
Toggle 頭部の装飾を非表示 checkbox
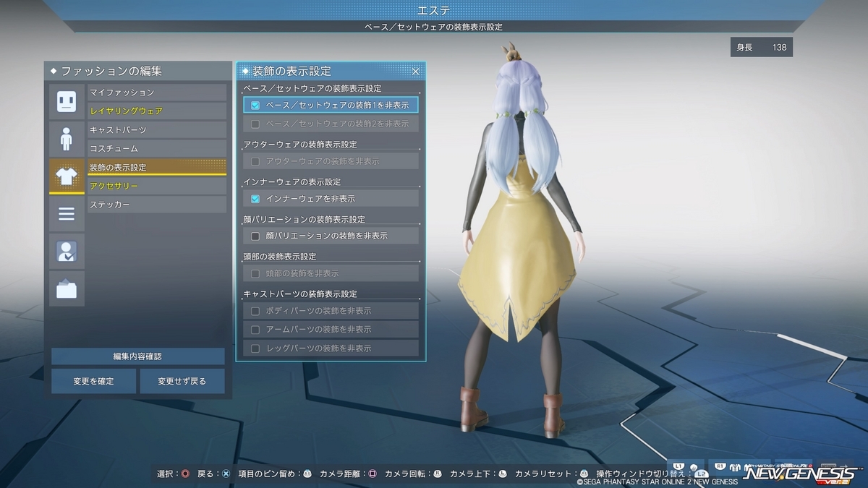coord(255,273)
